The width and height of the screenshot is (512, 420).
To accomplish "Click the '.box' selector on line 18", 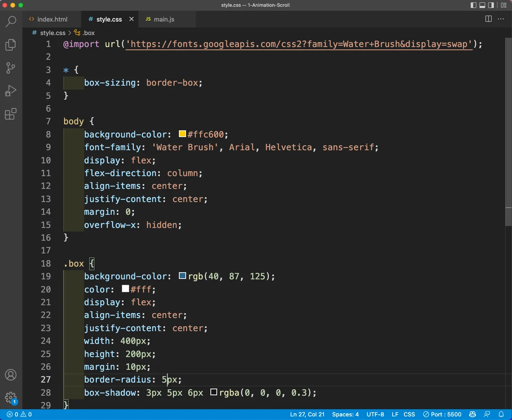I will point(74,263).
